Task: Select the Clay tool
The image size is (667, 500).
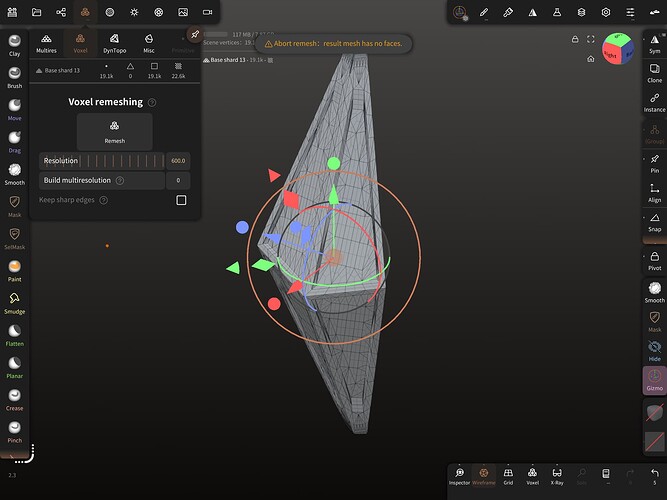Action: pos(14,45)
